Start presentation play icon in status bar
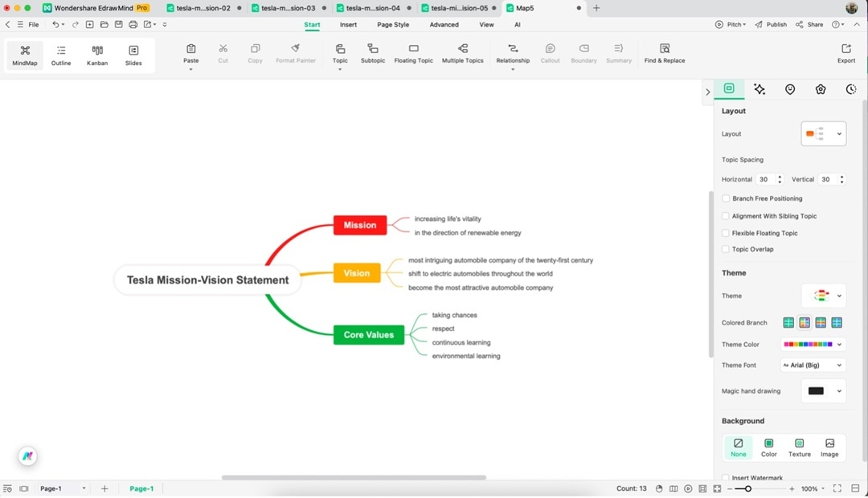Viewport: 868px width, 498px height. (688, 488)
